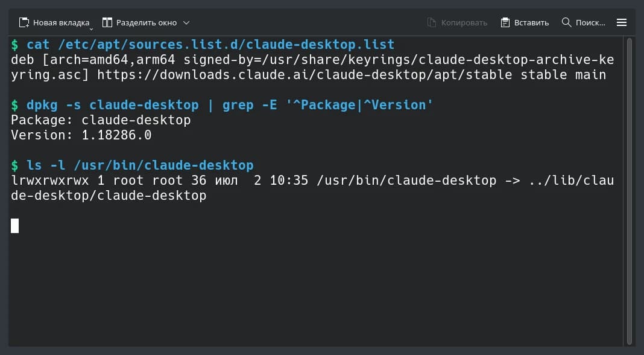Viewport: 644px width, 355px height.
Task: Click the cat /etc/apt/sources.list.d/claude-desktop.list command
Action: click(210, 45)
